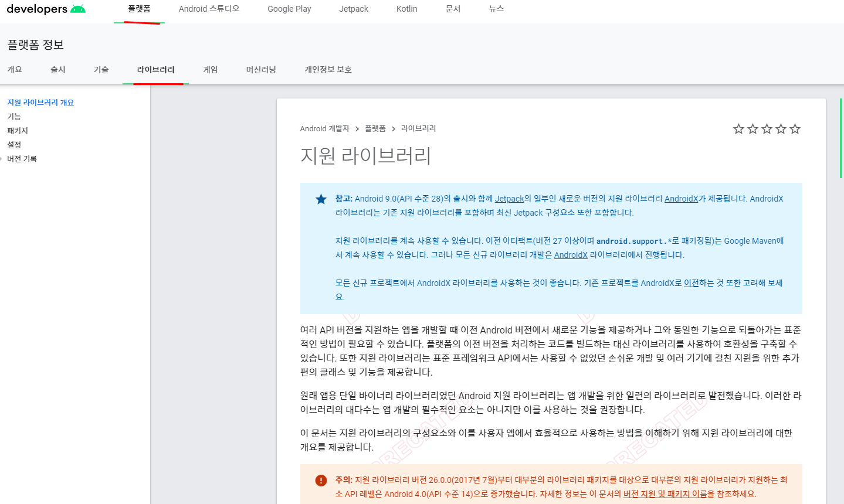Open the 버전 지원 및 패키지 이름 link

coord(665,494)
